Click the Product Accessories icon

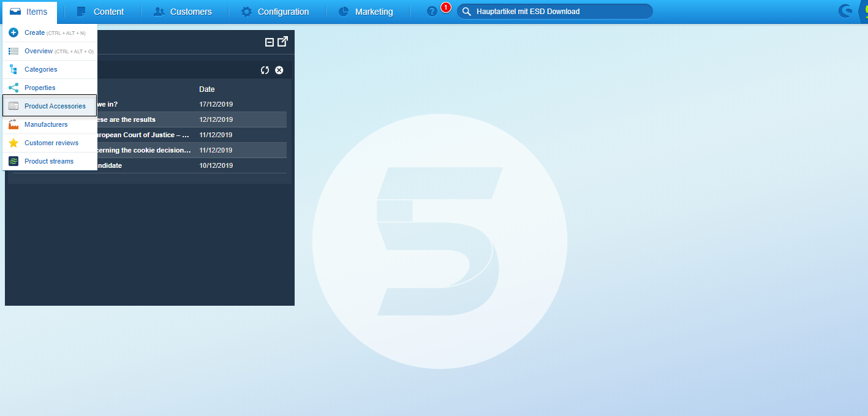[13, 106]
